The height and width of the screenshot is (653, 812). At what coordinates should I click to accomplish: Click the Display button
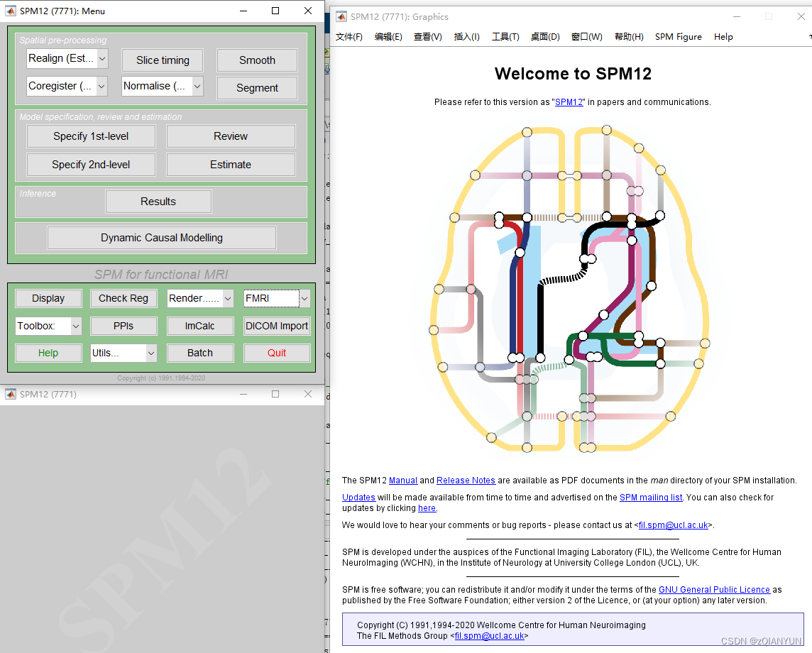click(x=49, y=298)
